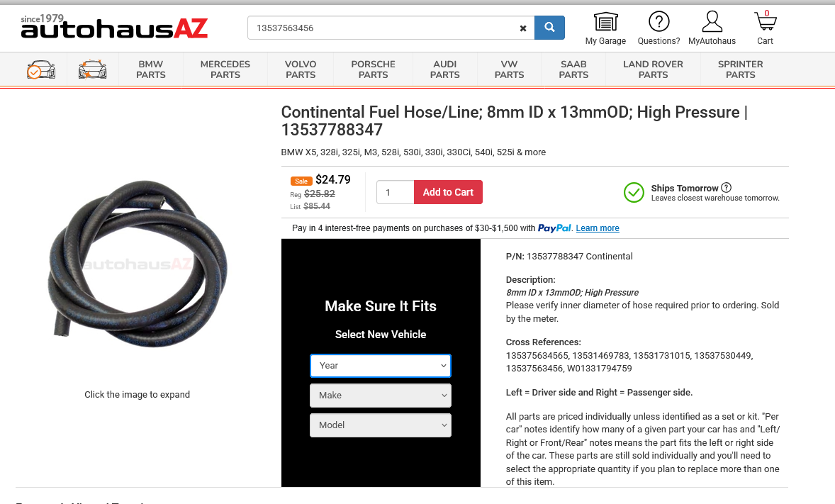The image size is (835, 504).
Task: Click the quantity input field
Action: [x=395, y=192]
